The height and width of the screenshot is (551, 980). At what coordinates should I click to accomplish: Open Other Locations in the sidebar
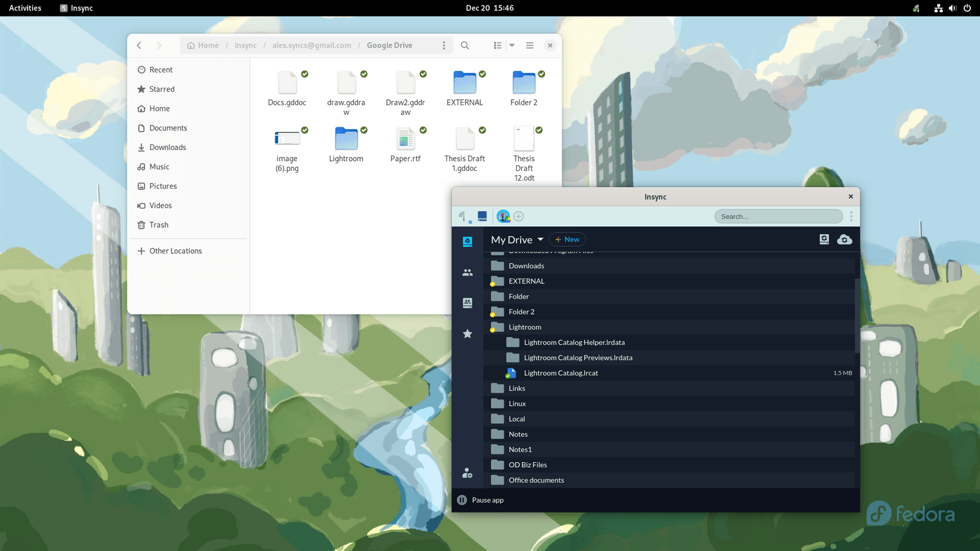pos(176,250)
